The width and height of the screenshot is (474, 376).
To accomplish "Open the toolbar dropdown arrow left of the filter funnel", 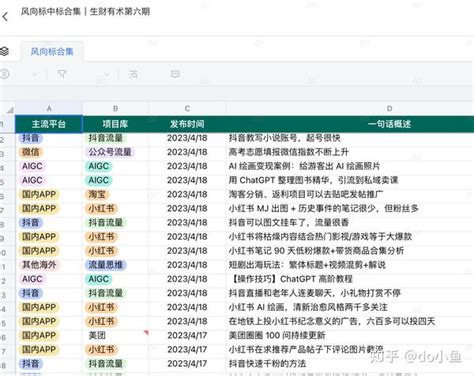I will 34,75.
